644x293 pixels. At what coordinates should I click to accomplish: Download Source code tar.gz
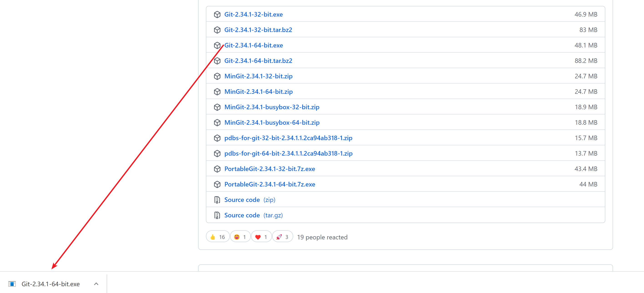[253, 215]
